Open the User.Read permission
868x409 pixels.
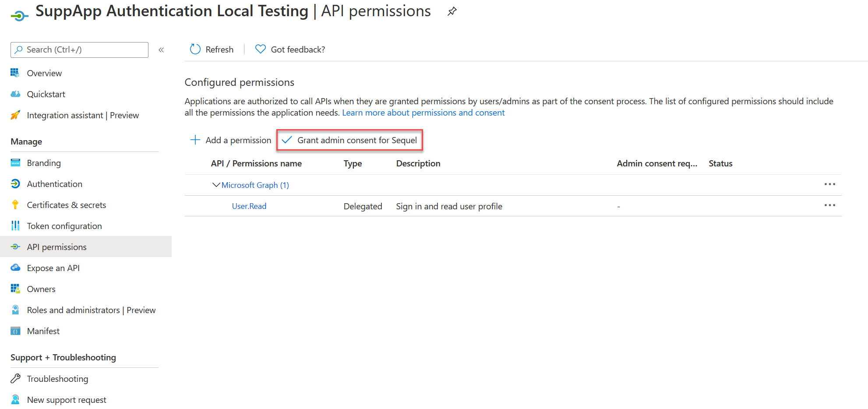249,206
